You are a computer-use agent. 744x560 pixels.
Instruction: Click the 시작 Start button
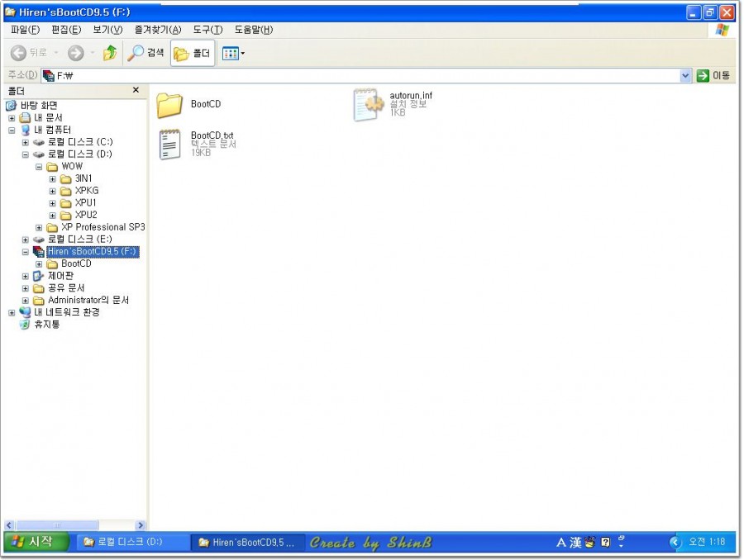tap(36, 542)
